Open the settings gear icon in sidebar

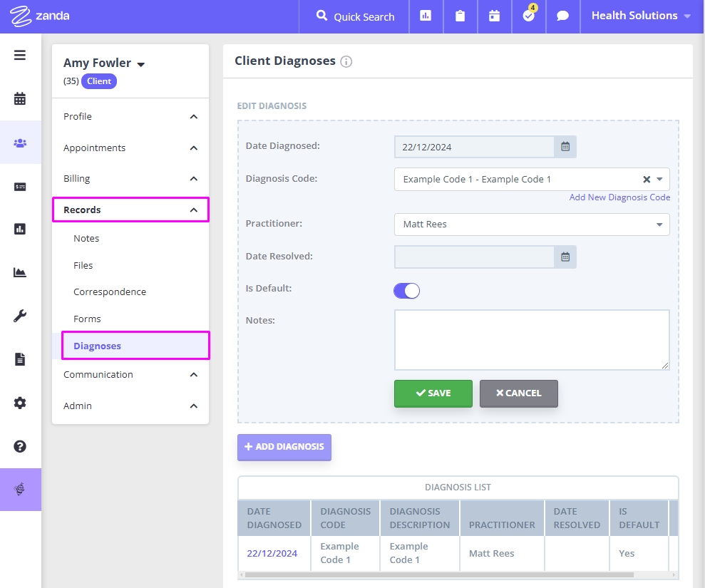(20, 403)
